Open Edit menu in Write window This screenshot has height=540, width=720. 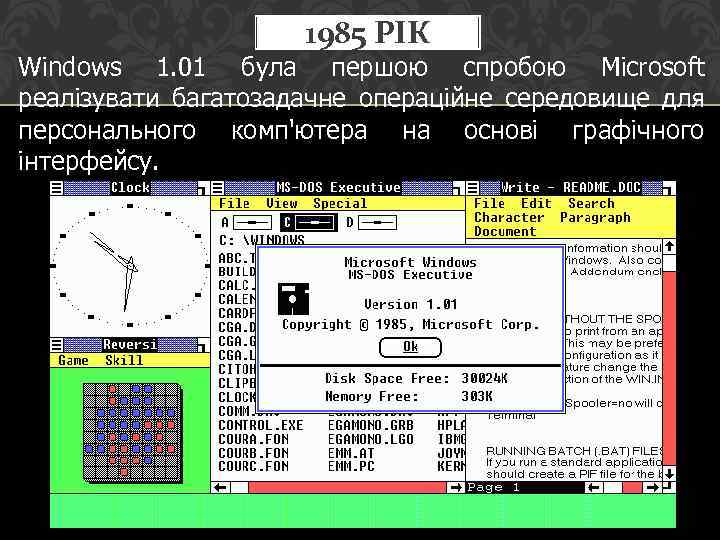click(536, 203)
